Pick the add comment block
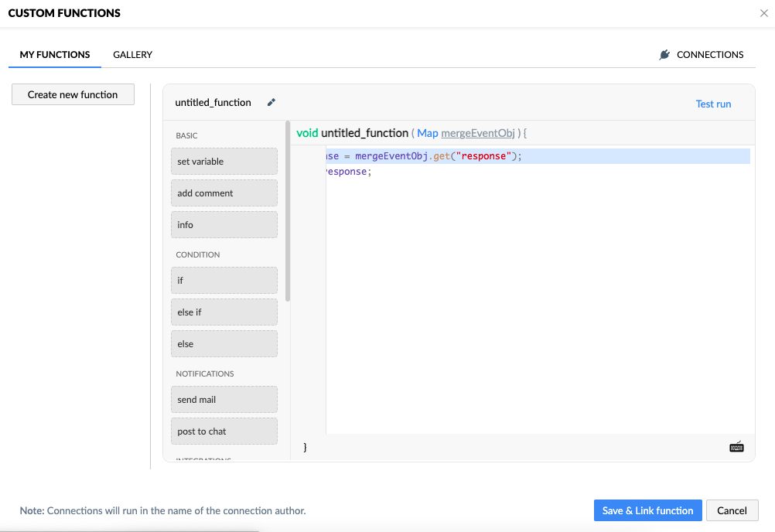The width and height of the screenshot is (775, 532). click(x=224, y=193)
